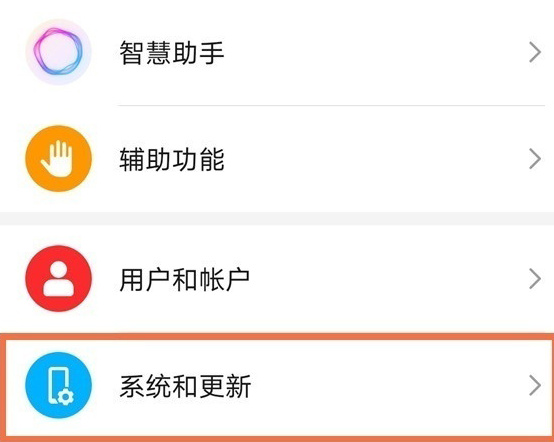
Task: Select the 用户和帐户 text label
Action: 185,279
